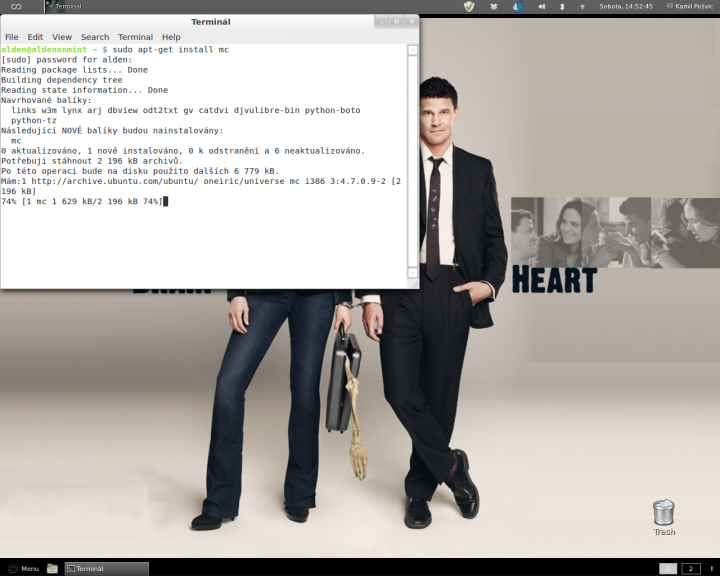Image resolution: width=720 pixels, height=576 pixels.
Task: Click the '74% [1 mc 1 629 kB/2 196 kB 74%]' progress line
Action: (82, 201)
